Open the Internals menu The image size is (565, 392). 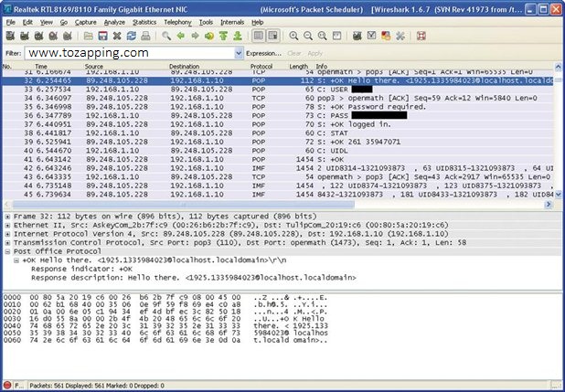pos(232,22)
